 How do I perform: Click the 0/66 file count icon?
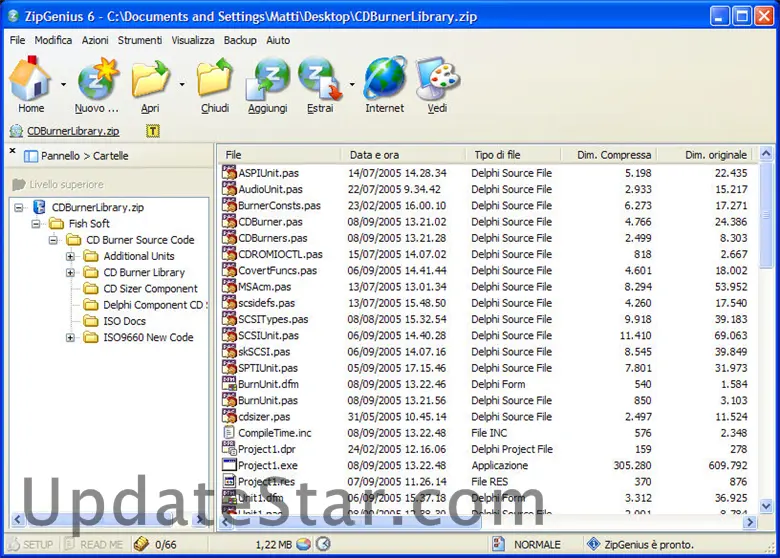click(x=141, y=544)
